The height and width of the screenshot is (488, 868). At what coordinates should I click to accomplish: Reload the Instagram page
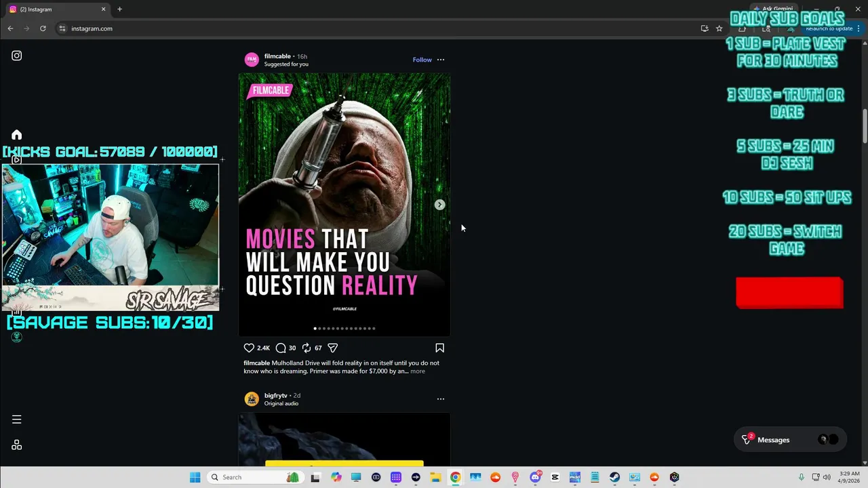click(x=43, y=28)
